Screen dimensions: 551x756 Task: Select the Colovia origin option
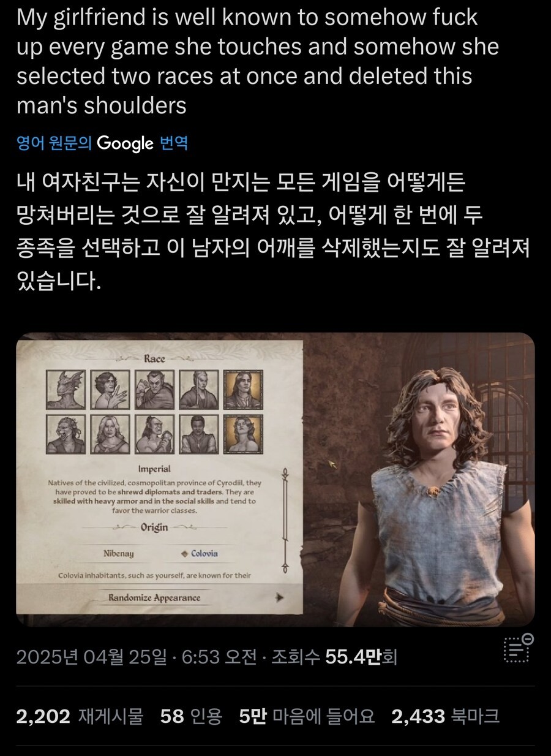click(x=200, y=553)
